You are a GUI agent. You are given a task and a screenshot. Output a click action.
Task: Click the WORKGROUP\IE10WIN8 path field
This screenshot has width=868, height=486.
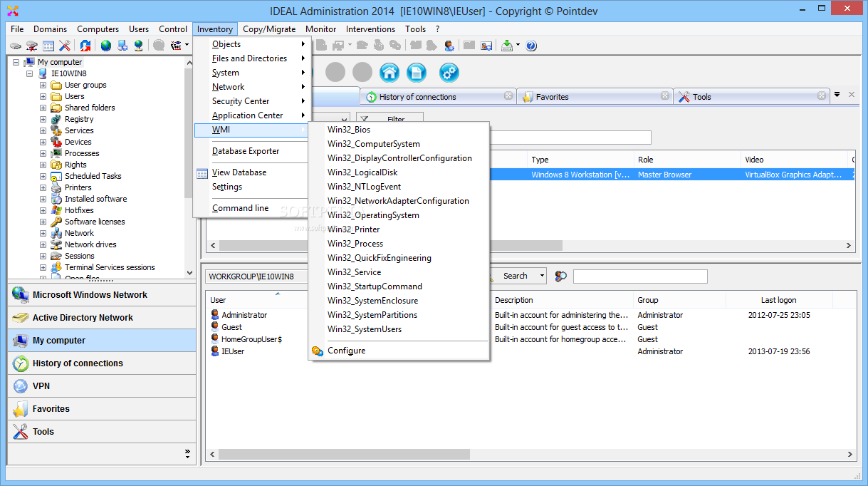[x=256, y=276]
